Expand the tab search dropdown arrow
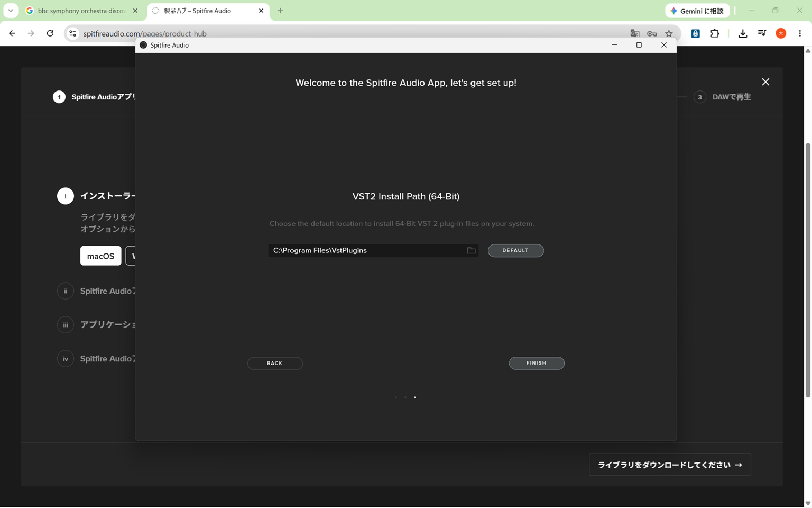The width and height of the screenshot is (812, 508). click(11, 11)
